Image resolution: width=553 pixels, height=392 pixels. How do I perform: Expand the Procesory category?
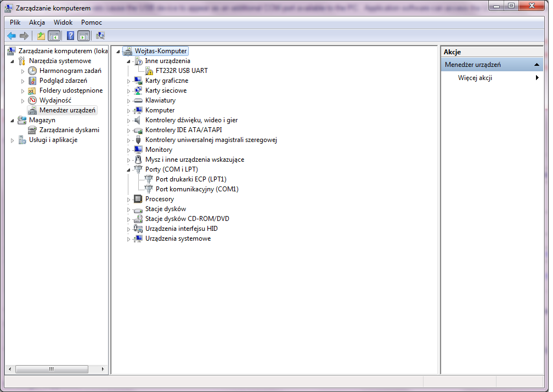pyautogui.click(x=129, y=200)
